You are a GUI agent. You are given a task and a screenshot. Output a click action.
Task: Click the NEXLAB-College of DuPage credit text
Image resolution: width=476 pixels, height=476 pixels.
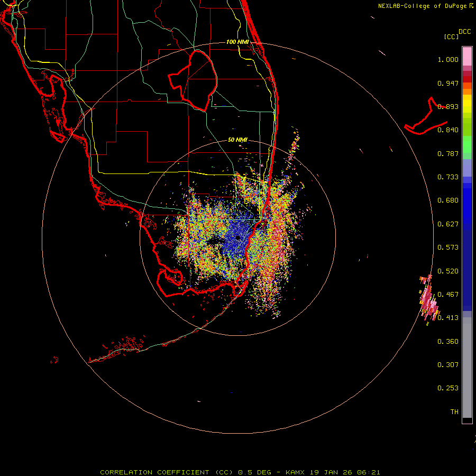(x=423, y=6)
